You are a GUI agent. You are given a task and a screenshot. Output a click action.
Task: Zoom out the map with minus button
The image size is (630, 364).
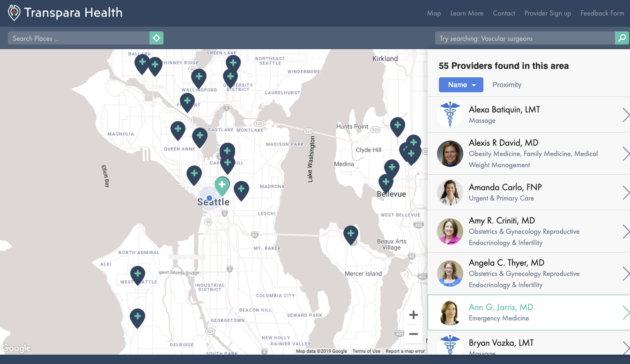[413, 334]
